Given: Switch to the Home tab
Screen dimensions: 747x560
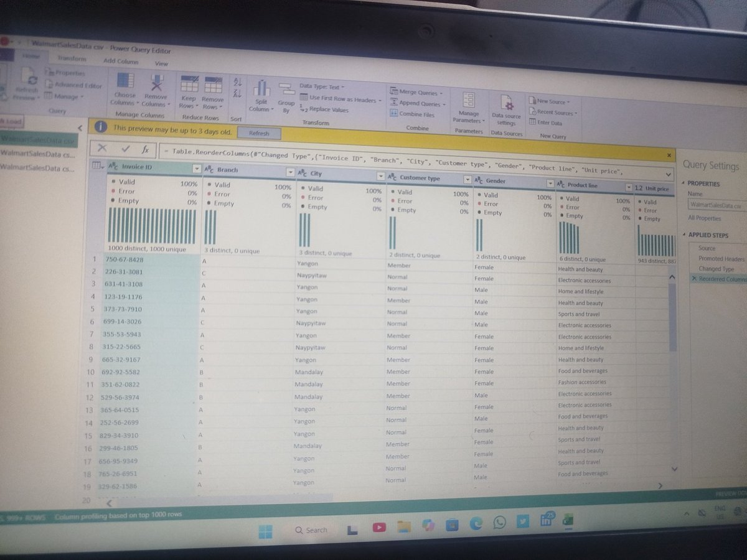Looking at the screenshot, I should pyautogui.click(x=31, y=56).
